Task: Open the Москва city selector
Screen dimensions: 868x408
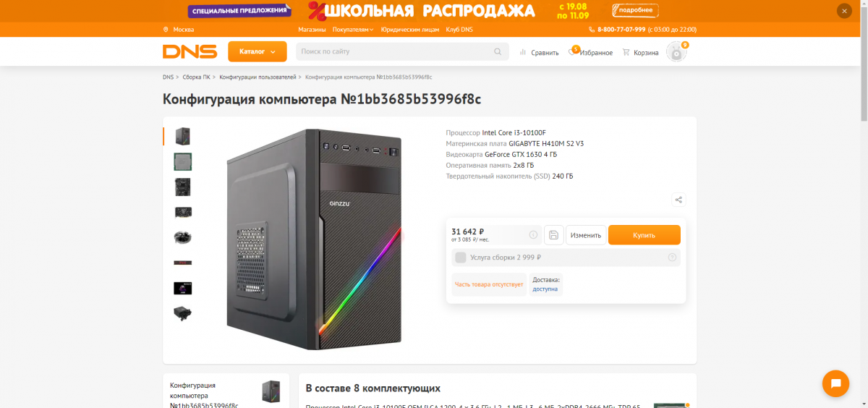Action: 179,30
